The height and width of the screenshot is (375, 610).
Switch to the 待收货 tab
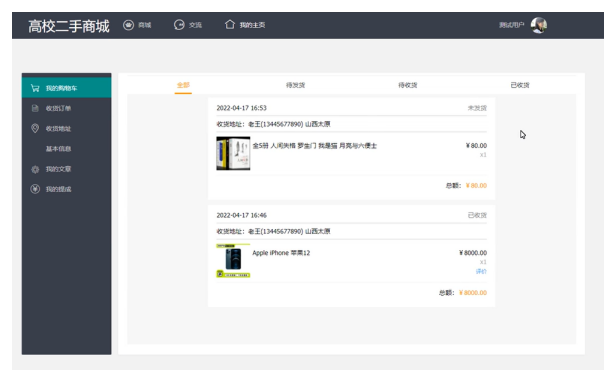408,85
